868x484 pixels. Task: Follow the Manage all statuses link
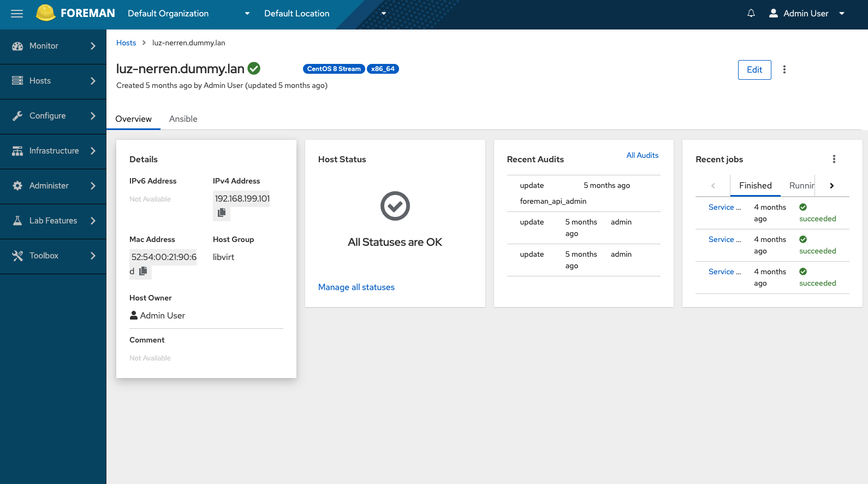[356, 287]
